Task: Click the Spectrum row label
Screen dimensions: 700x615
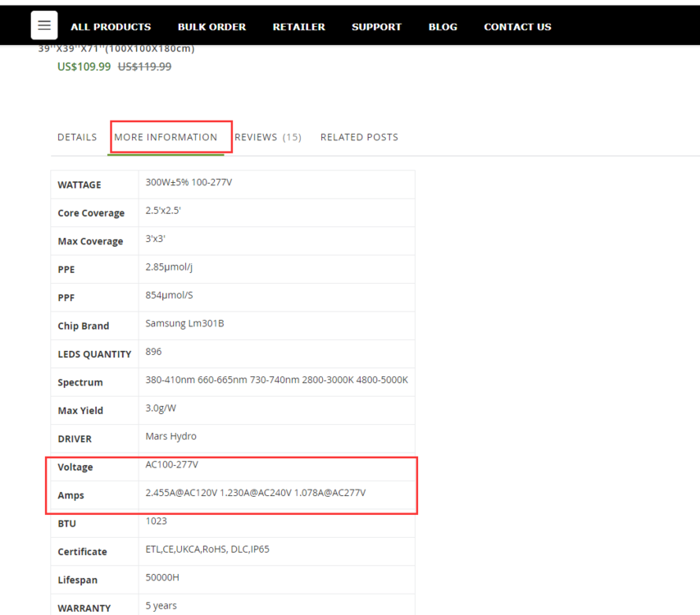Action: tap(80, 382)
